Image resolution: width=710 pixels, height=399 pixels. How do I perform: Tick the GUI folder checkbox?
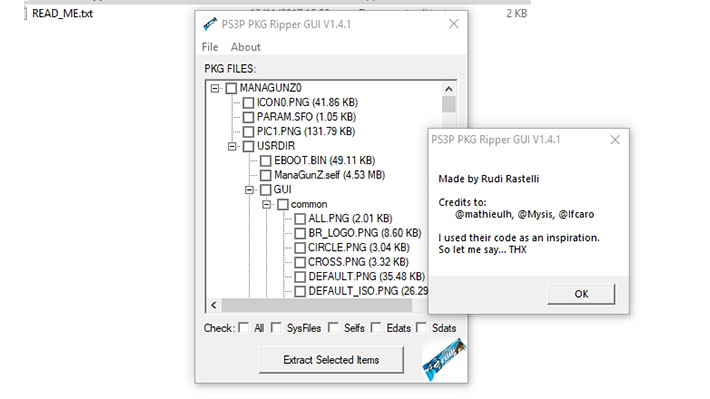(x=265, y=190)
